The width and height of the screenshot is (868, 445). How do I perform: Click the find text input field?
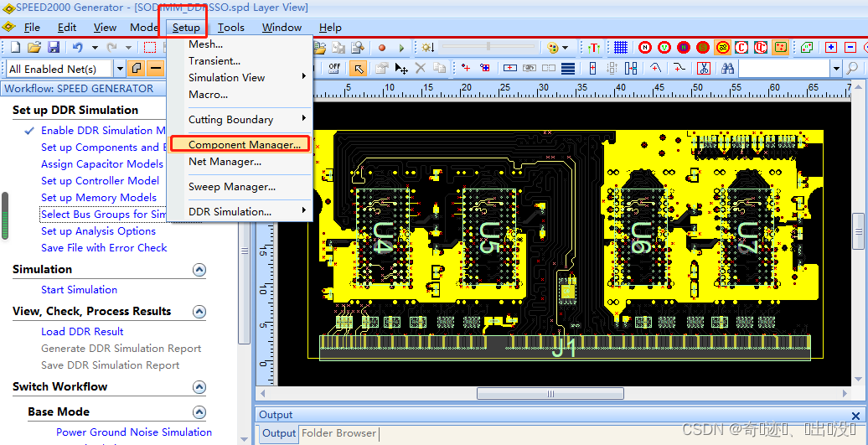click(x=784, y=69)
